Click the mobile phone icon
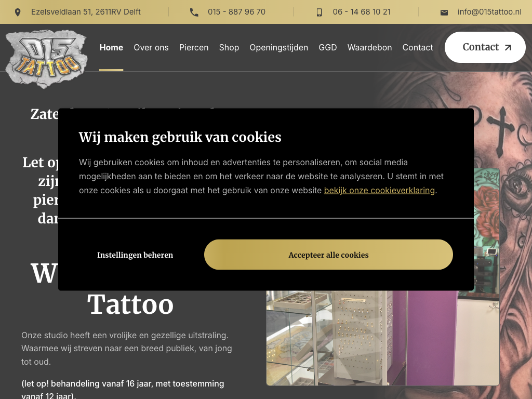Screen dimensions: 532x399 point(320,12)
